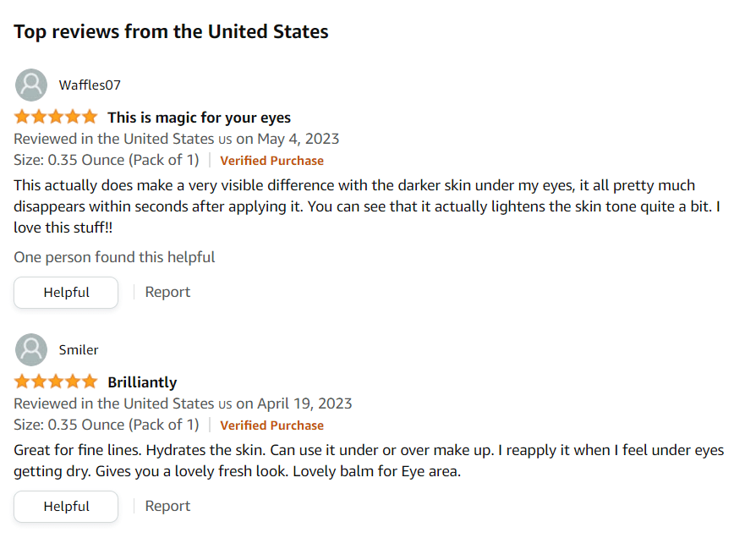Open review titled "This is magic for your eyes"
This screenshot has height=538, width=756.
pos(199,118)
